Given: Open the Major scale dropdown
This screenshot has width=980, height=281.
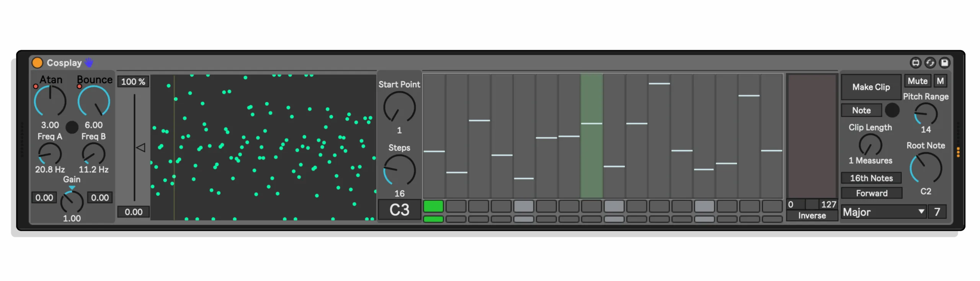Looking at the screenshot, I should pos(883,212).
